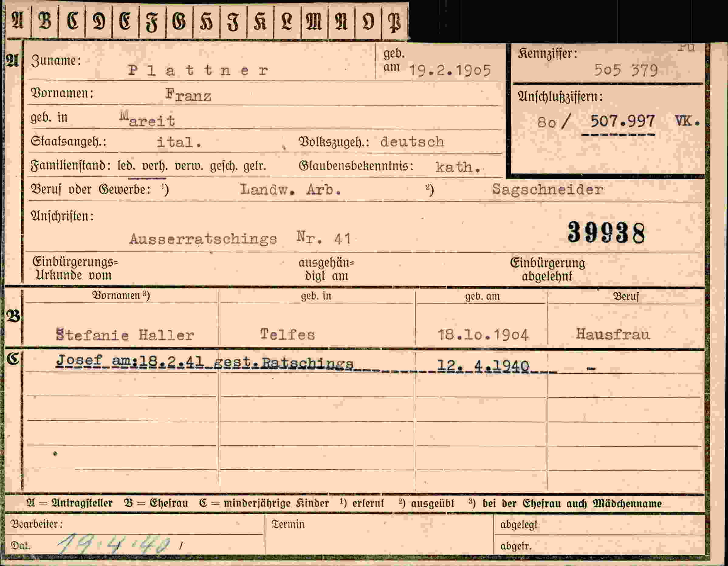The image size is (728, 566).
Task: Click the wife's birthplace 'Telfes'
Action: tap(287, 335)
